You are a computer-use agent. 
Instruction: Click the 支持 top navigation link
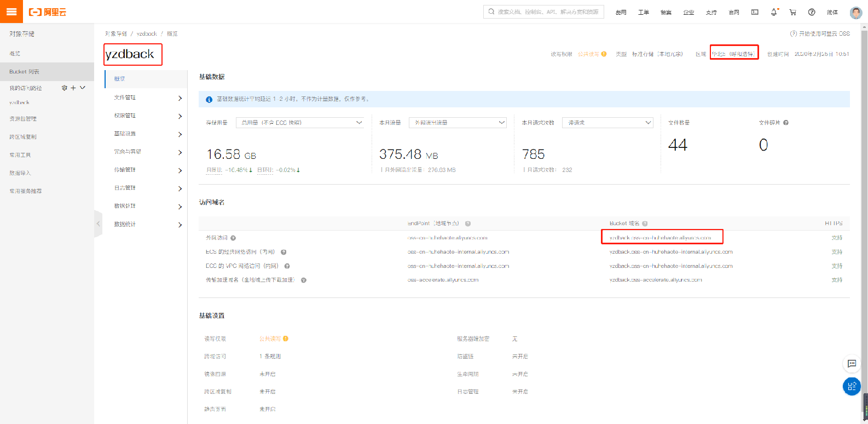tap(711, 12)
